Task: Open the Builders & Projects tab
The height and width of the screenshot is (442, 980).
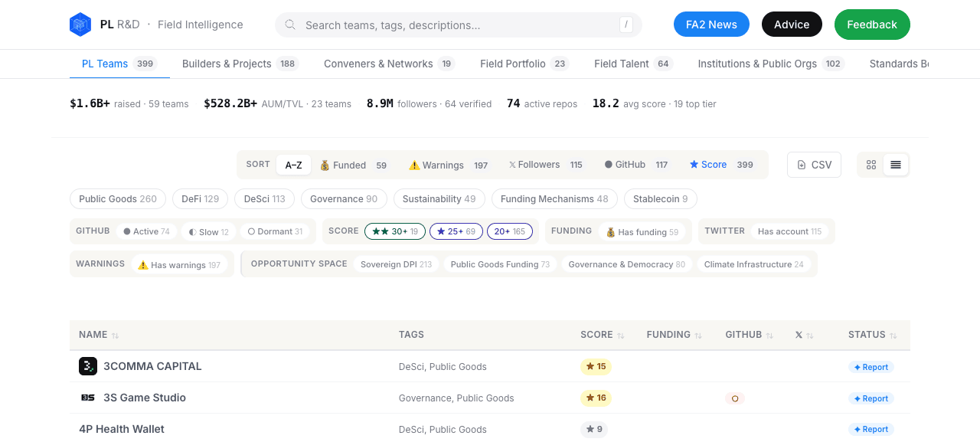Action: click(x=240, y=64)
